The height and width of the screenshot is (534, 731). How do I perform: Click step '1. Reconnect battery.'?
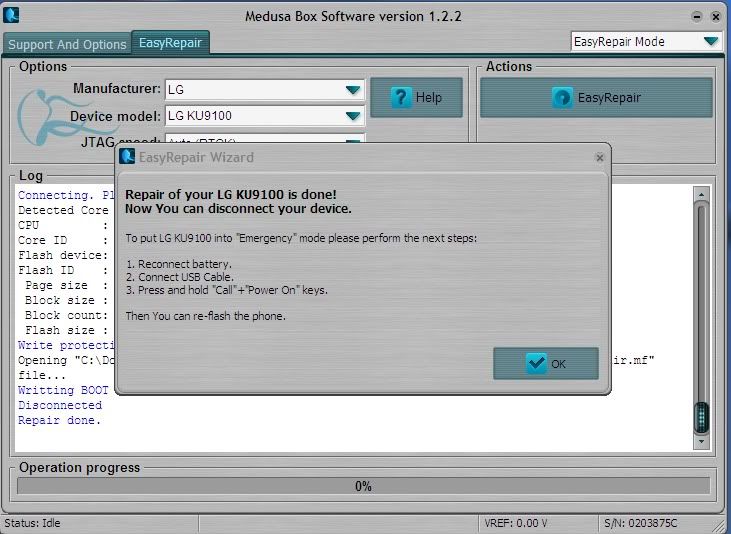coord(179,264)
